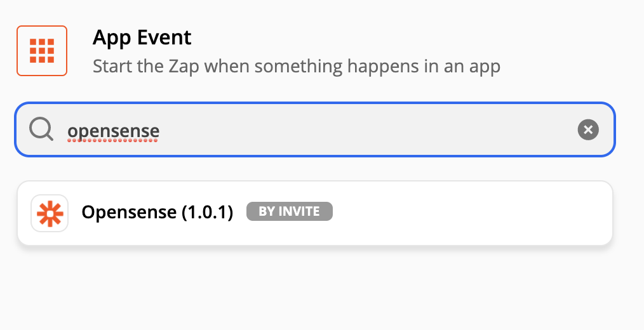Click the red-underlined misspelled search term

pyautogui.click(x=113, y=131)
